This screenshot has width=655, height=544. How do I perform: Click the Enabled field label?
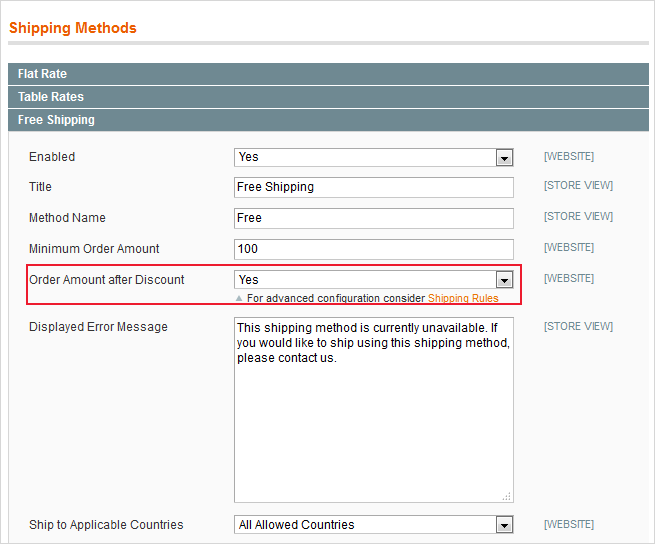tap(52, 157)
